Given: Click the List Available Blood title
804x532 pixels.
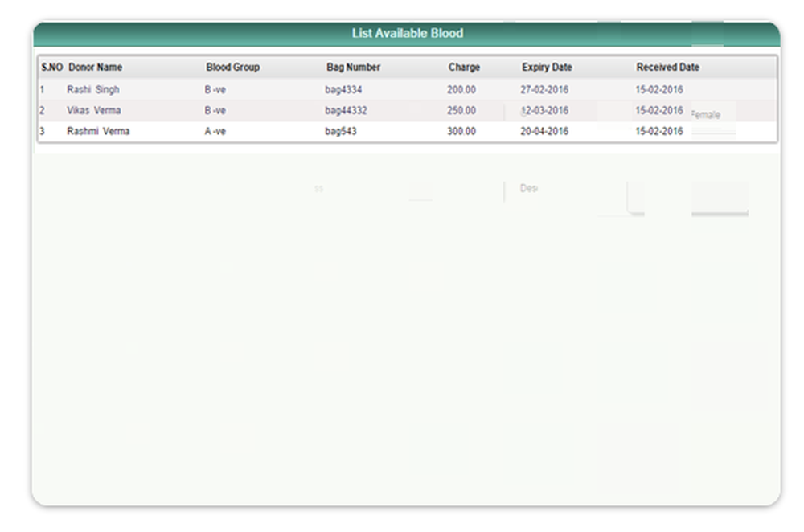Looking at the screenshot, I should click(407, 33).
